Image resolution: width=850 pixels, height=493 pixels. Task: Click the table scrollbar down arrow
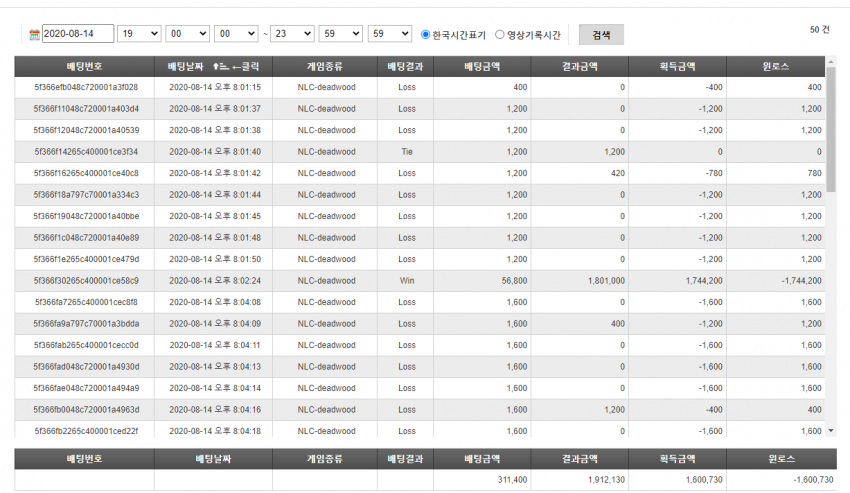point(831,431)
